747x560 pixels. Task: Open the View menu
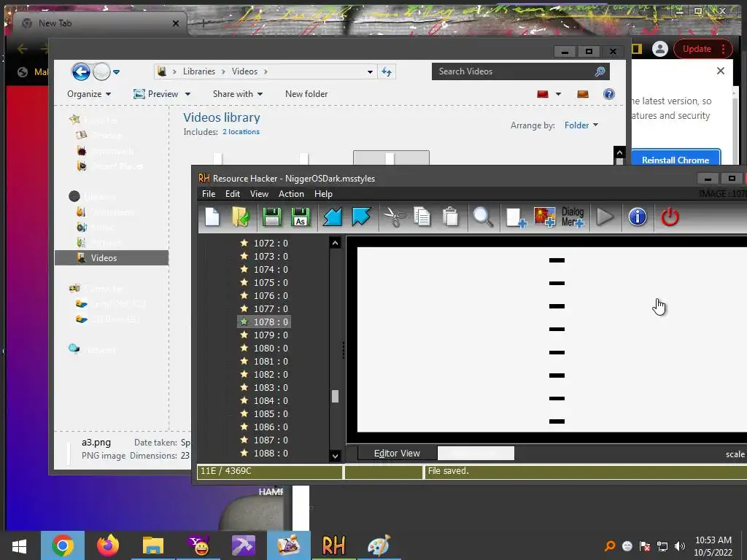click(259, 194)
